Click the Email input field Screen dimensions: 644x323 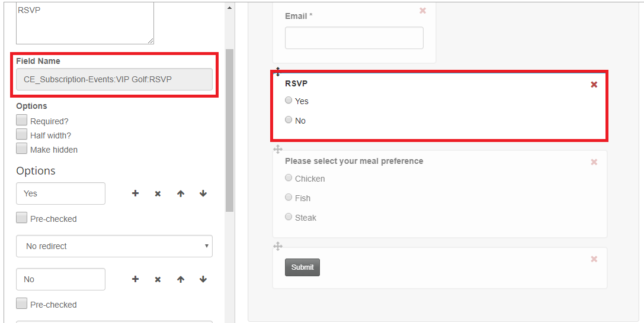tap(354, 38)
